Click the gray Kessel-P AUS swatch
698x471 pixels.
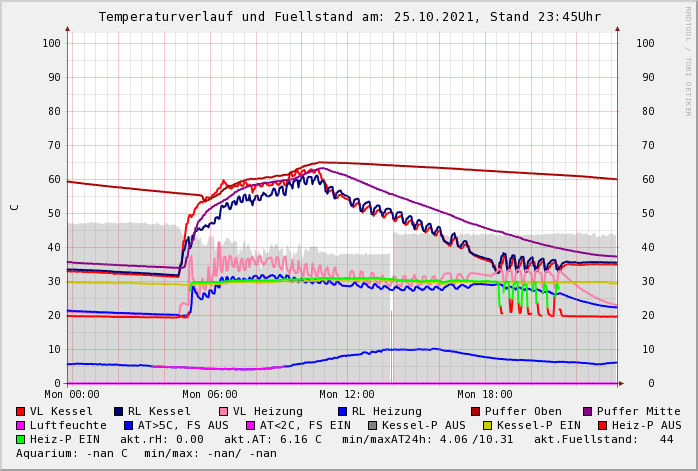[x=372, y=426]
